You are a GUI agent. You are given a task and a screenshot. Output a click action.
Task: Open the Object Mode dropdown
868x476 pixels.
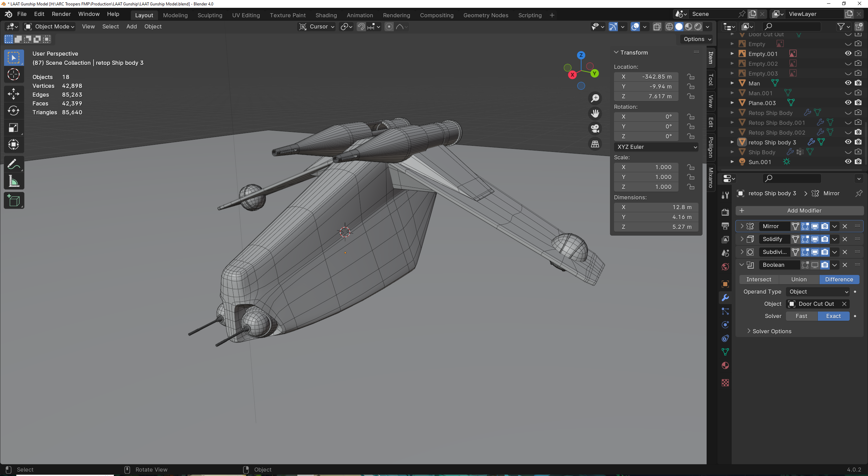50,27
